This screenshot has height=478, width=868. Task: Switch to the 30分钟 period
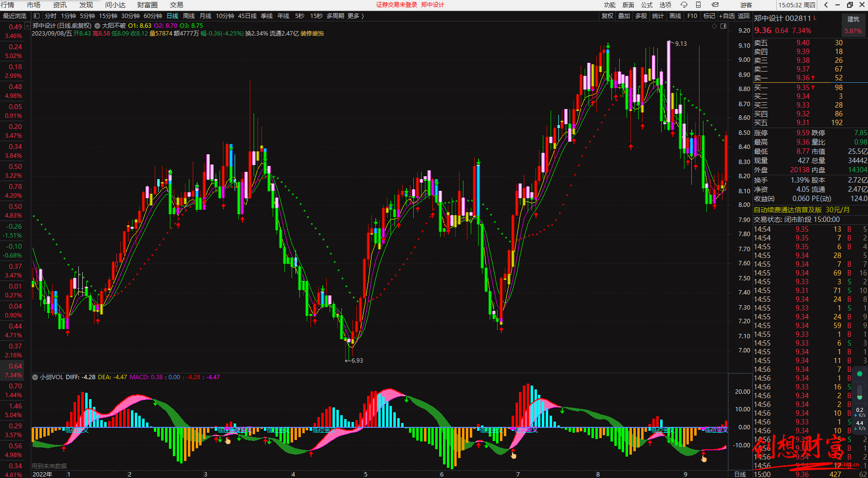(130, 16)
